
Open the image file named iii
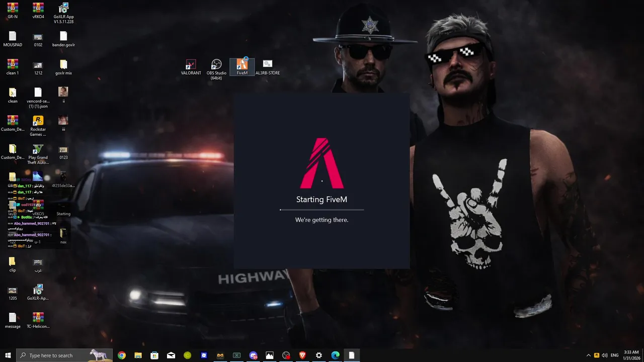pos(63,124)
